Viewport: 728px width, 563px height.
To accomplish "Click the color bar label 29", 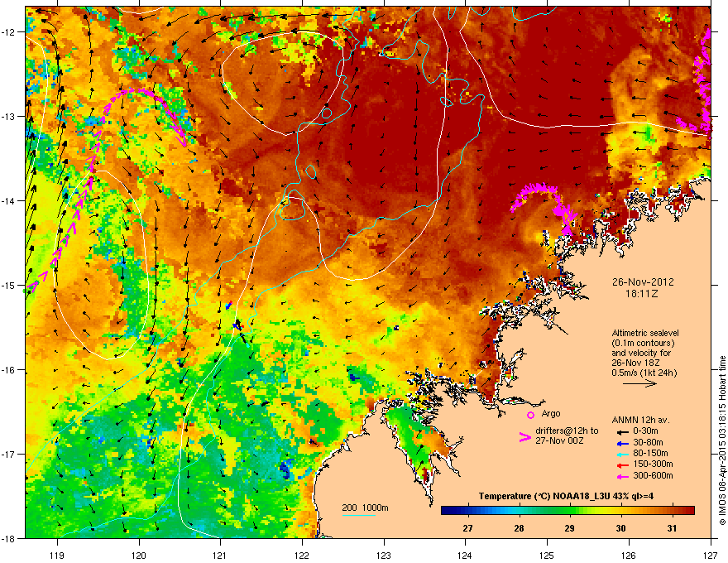I will point(569,528).
